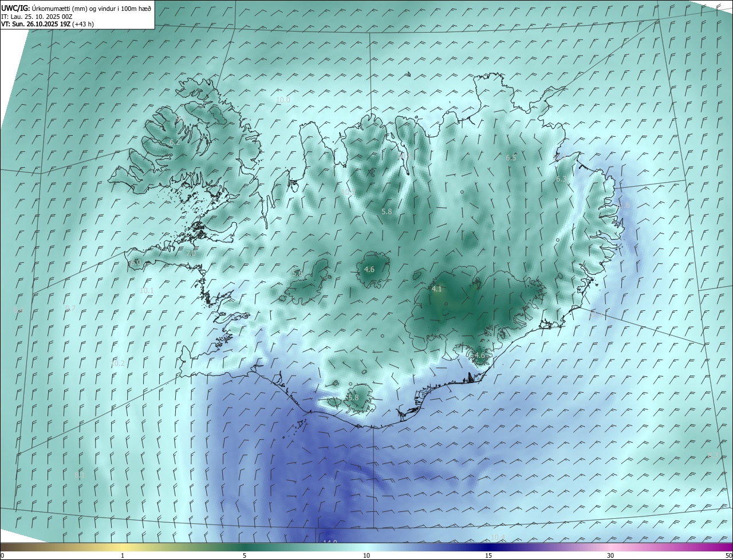This screenshot has height=560, width=733.
Task: Click the '5' tick label on color scale
Action: coord(245,555)
